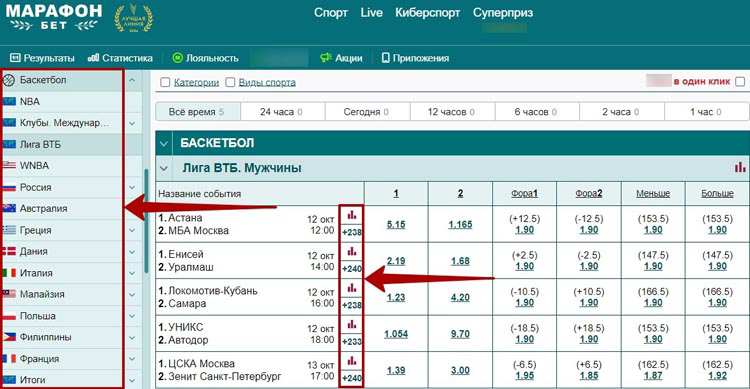
Task: Tick the Категории checkbox
Action: pos(165,82)
